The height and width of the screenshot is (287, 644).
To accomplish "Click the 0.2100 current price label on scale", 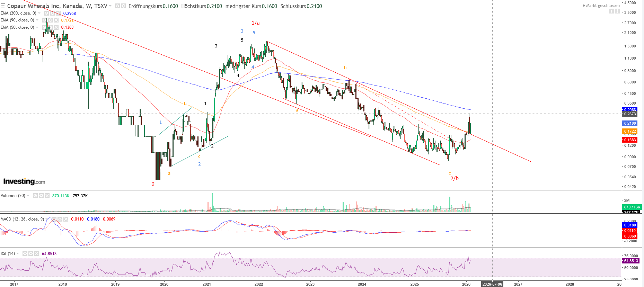I will pos(629,123).
